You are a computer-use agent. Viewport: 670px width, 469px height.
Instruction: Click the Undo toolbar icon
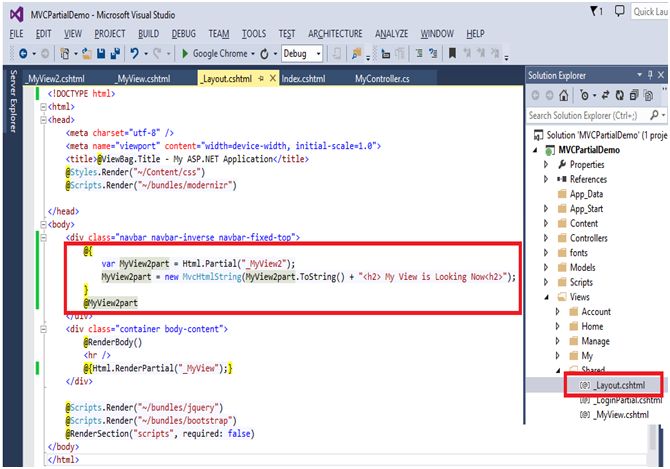(x=133, y=53)
